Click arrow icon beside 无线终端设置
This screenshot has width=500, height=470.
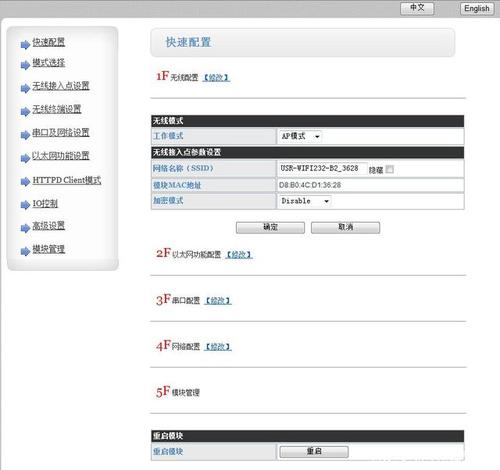coord(25,112)
